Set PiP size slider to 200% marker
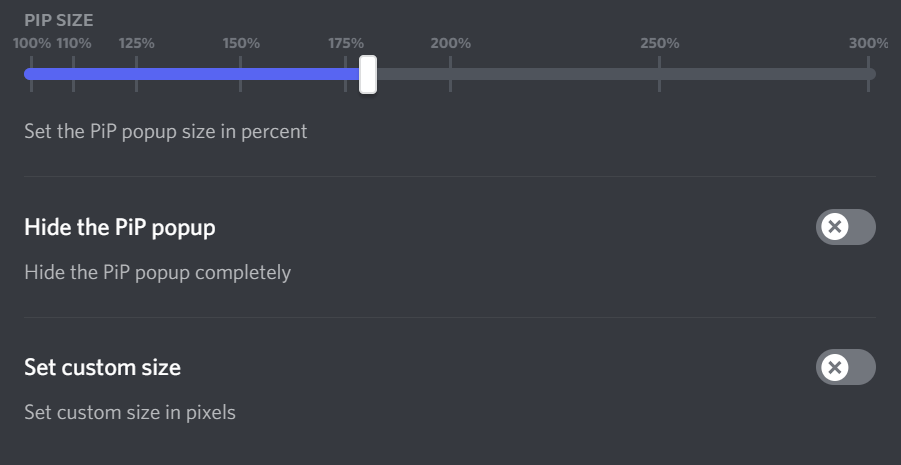Screen dimensions: 901x465 click(x=450, y=74)
